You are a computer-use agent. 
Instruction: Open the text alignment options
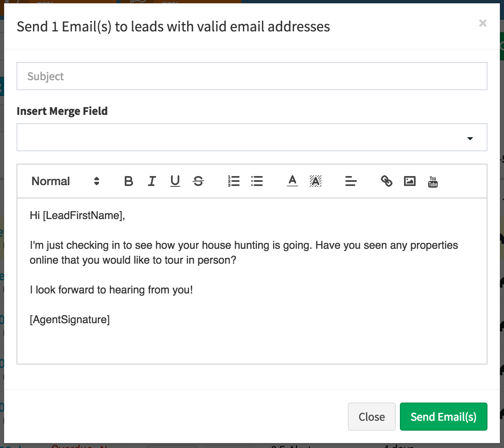(x=351, y=181)
